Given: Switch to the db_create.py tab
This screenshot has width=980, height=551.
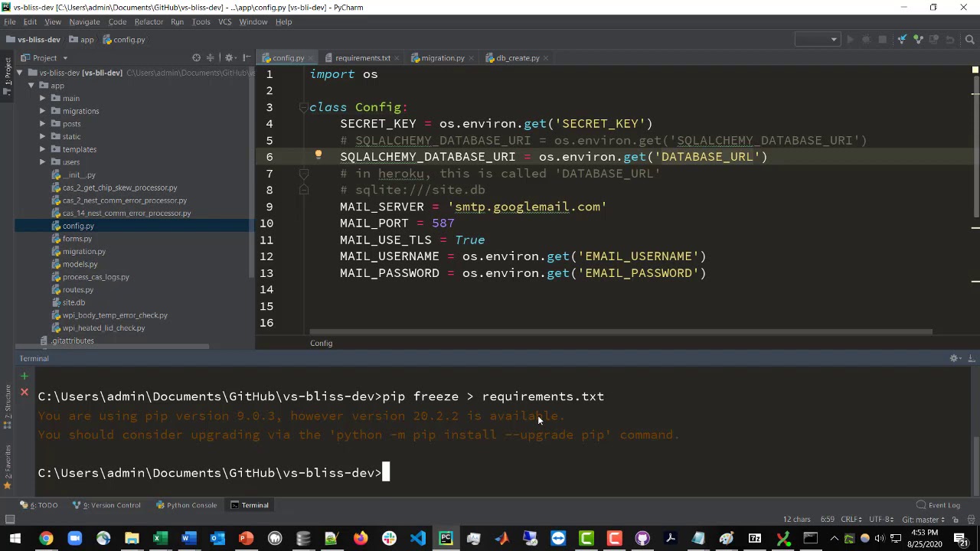Looking at the screenshot, I should click(x=518, y=57).
